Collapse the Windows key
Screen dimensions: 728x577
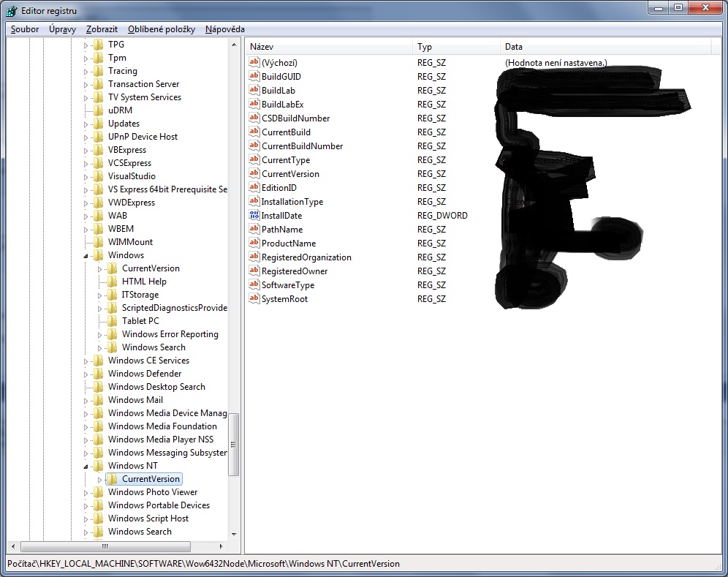click(86, 256)
